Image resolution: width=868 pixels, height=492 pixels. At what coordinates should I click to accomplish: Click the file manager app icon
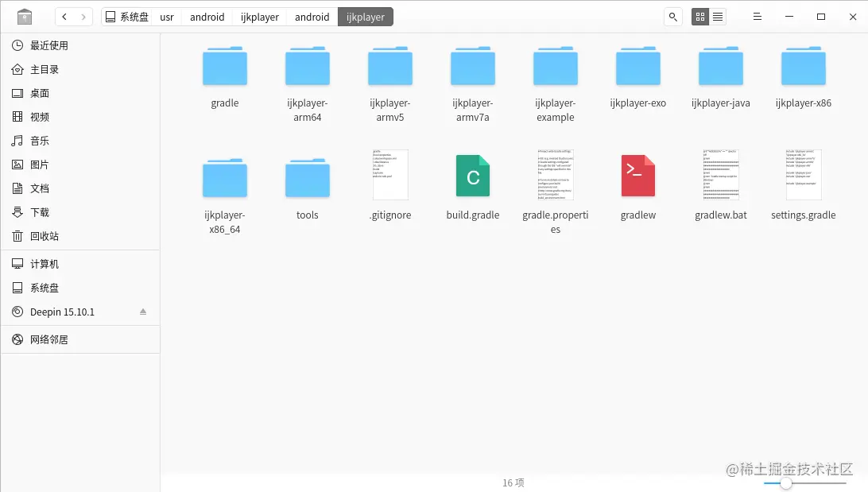(x=25, y=17)
